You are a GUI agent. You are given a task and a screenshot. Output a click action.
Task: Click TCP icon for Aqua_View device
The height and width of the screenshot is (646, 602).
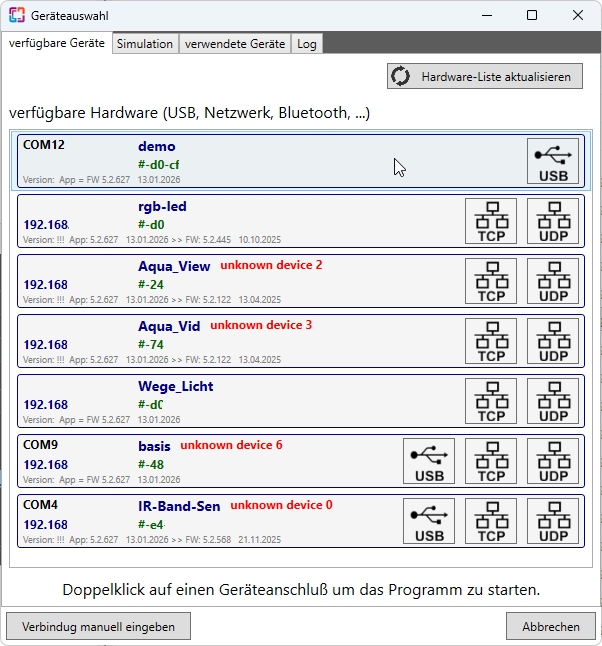(491, 281)
